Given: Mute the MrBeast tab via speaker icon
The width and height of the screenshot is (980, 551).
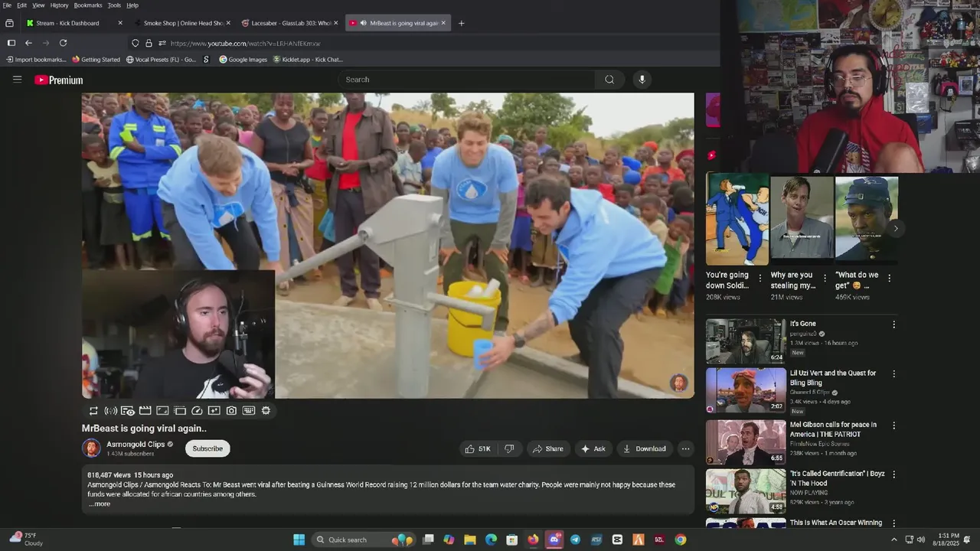Looking at the screenshot, I should (363, 23).
